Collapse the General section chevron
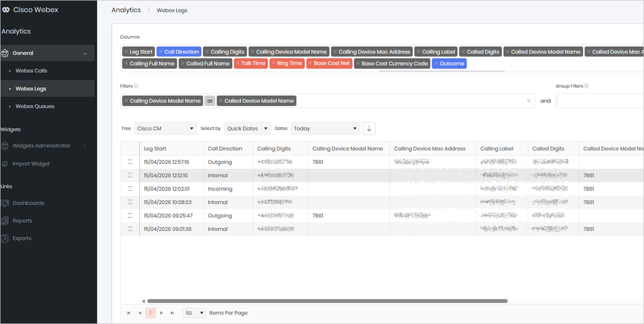The width and height of the screenshot is (644, 324). pos(85,54)
